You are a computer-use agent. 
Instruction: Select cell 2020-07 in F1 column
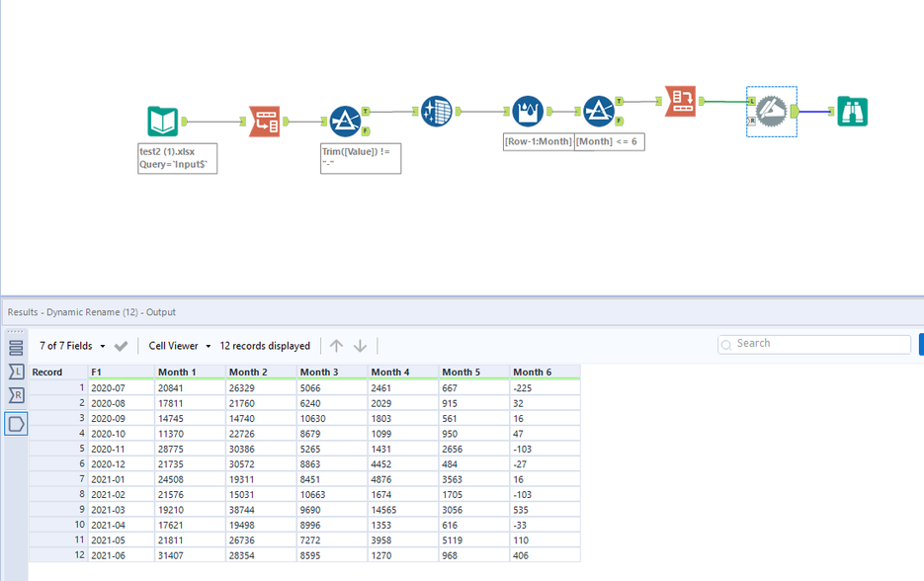(122, 387)
